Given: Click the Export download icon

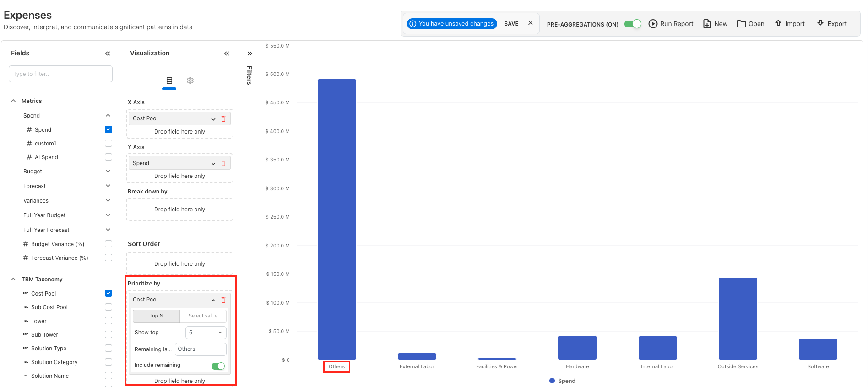Looking at the screenshot, I should click(820, 23).
